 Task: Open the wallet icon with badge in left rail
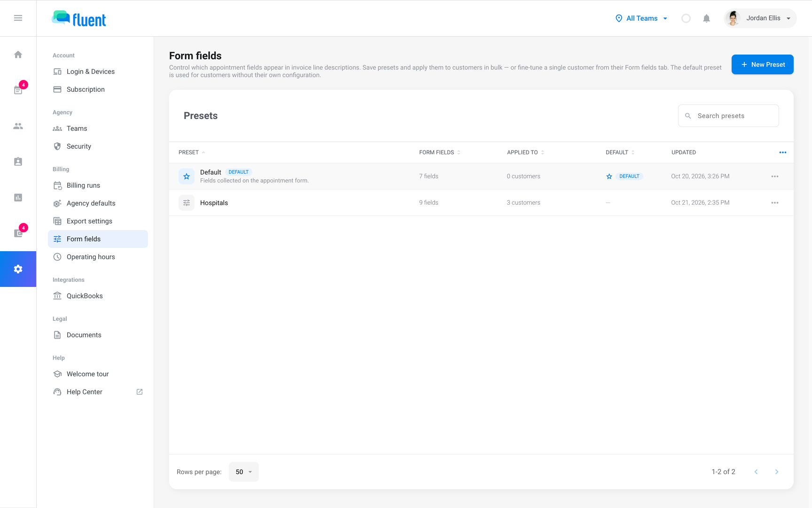[18, 233]
